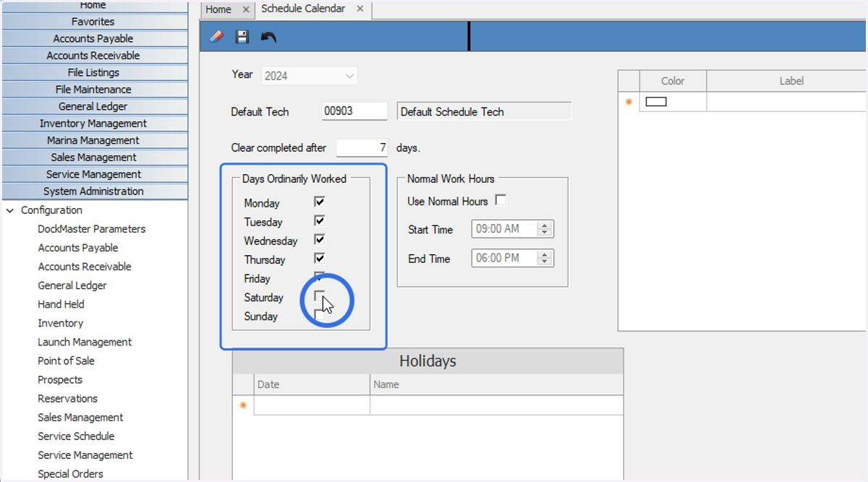
Task: Open the Accounts Payable menu section
Action: tap(95, 38)
